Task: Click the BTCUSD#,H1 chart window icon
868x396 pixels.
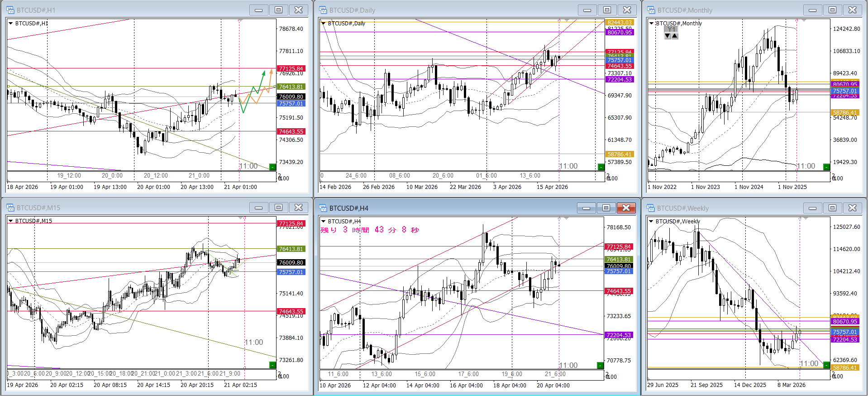Action: click(10, 10)
